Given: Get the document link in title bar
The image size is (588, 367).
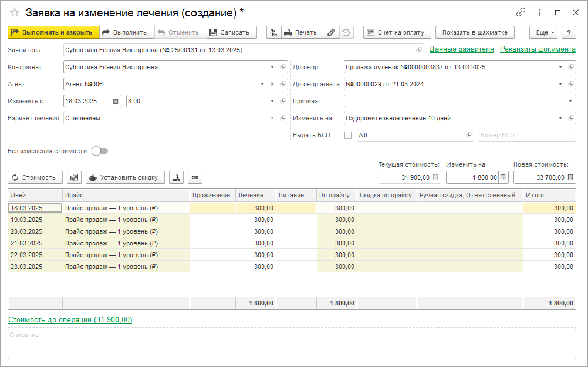Looking at the screenshot, I should click(521, 12).
